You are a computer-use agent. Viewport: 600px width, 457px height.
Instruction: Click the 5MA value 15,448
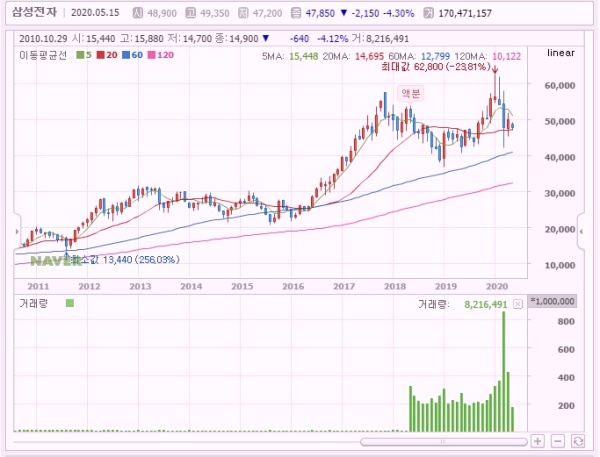(303, 57)
